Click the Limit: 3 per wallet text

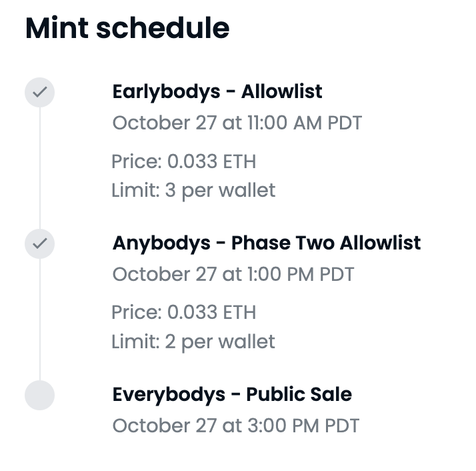(x=193, y=190)
